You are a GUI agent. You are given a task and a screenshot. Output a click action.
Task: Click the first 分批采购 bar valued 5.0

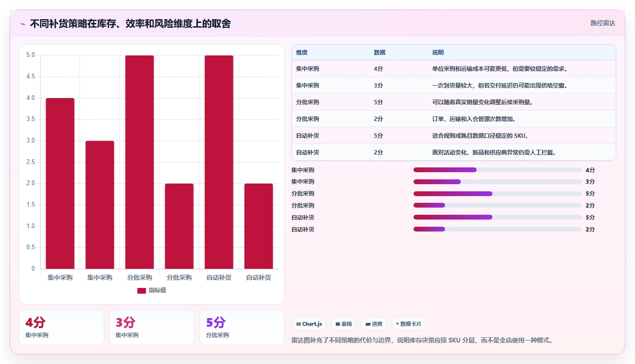[140, 162]
